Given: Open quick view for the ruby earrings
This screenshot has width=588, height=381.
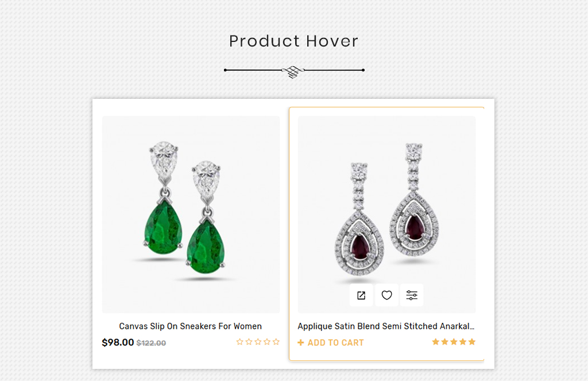Looking at the screenshot, I should tap(361, 295).
